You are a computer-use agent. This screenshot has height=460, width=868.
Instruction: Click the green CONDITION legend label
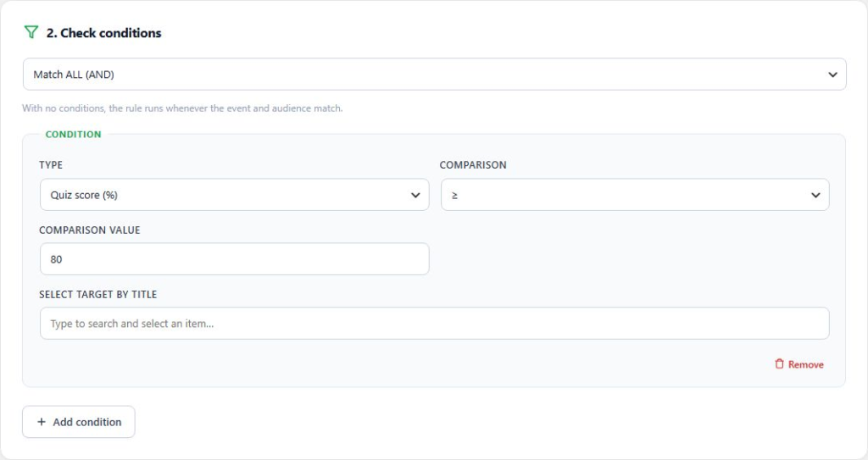pyautogui.click(x=73, y=135)
